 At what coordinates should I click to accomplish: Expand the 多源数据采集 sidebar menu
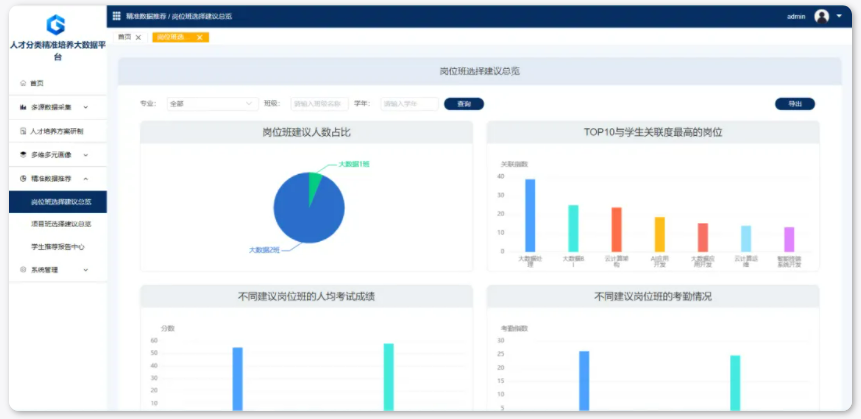coord(86,107)
